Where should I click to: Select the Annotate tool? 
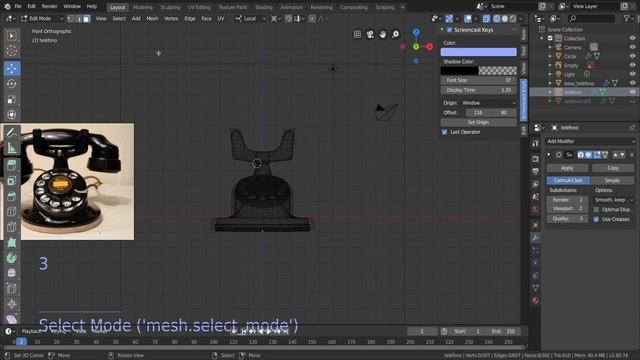click(11, 132)
